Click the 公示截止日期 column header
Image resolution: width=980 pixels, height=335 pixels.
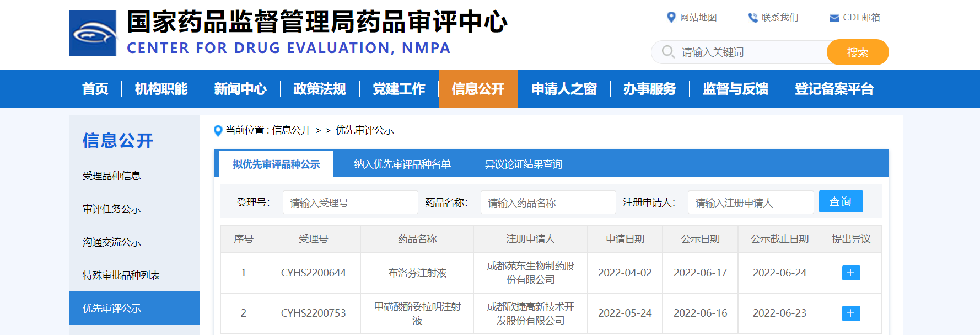779,239
